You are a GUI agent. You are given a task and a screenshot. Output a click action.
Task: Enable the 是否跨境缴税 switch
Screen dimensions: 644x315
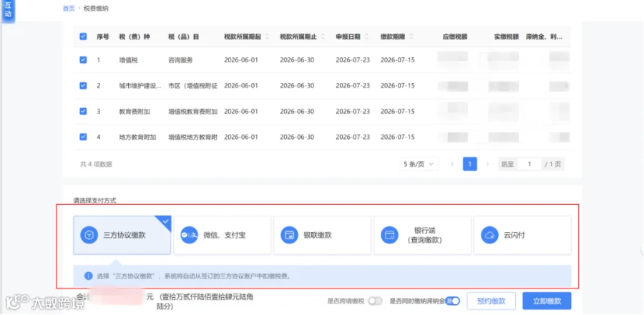375,301
